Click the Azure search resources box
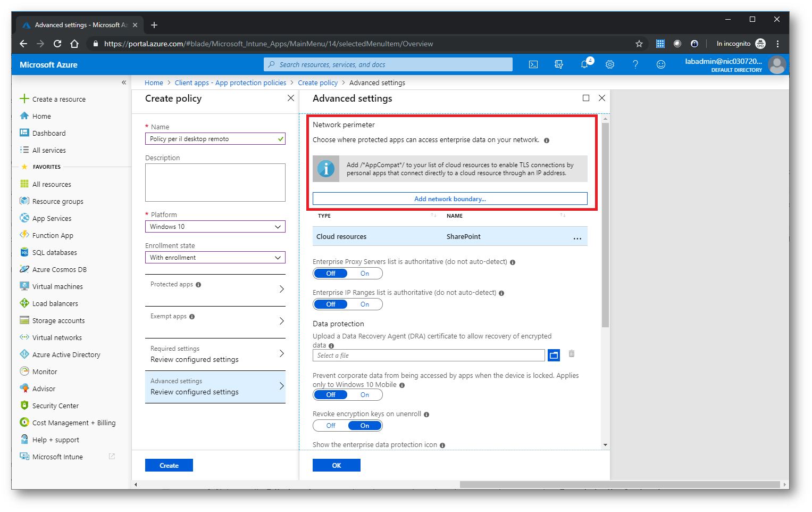This screenshot has height=512, width=812. [x=388, y=64]
